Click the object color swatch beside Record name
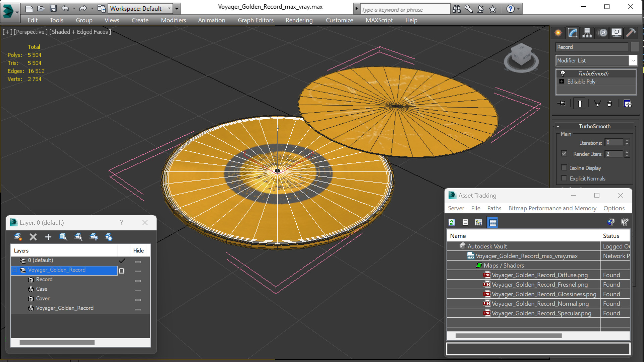 coord(634,47)
